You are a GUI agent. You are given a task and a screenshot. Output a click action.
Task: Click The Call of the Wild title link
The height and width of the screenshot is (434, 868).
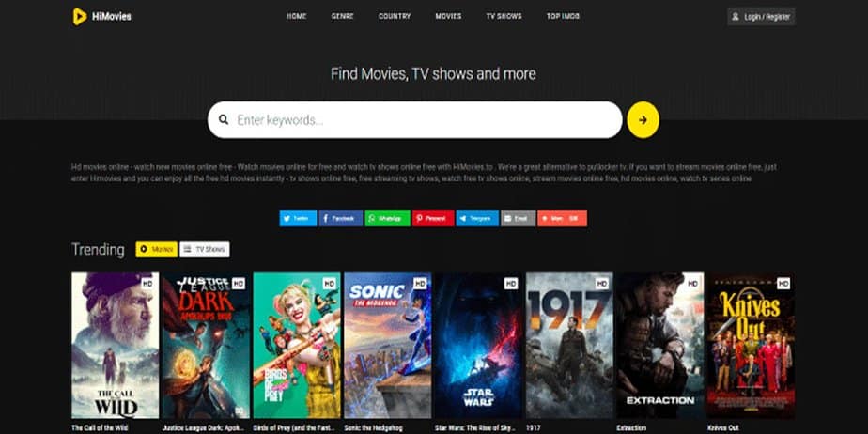(100, 428)
